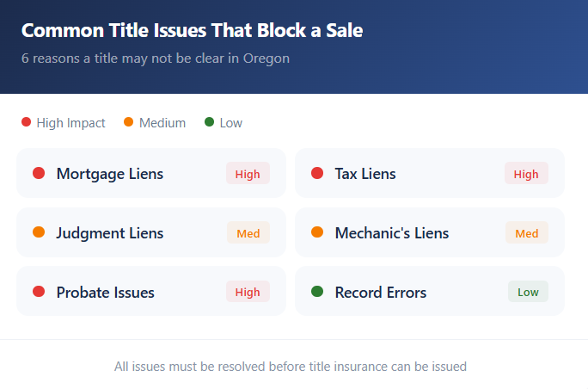Click the orange Medium legend dot
This screenshot has height=389, width=588.
coord(129,123)
